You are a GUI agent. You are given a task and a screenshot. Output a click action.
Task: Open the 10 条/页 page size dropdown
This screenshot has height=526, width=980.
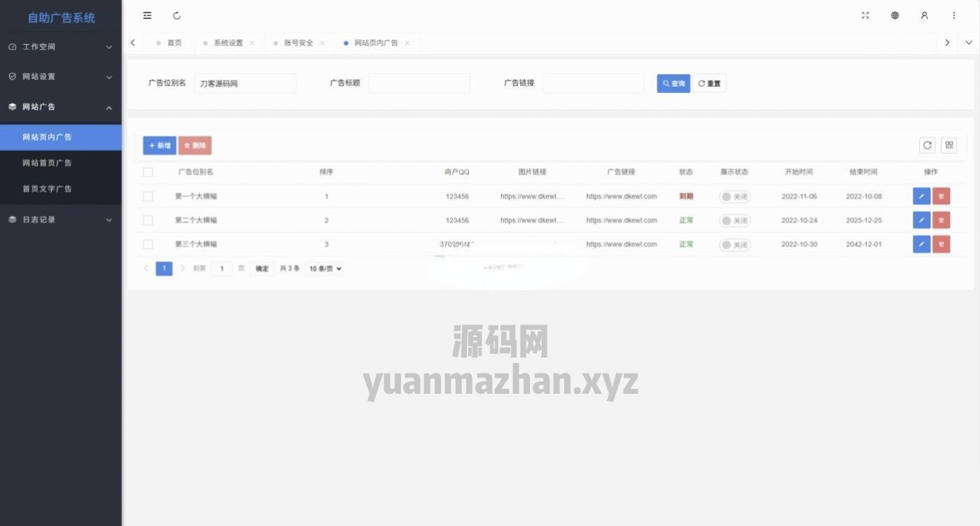click(325, 269)
